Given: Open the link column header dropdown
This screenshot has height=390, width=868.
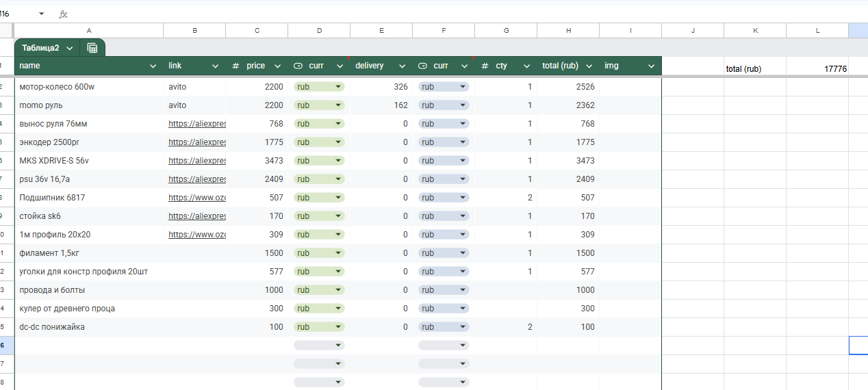Looking at the screenshot, I should [215, 66].
